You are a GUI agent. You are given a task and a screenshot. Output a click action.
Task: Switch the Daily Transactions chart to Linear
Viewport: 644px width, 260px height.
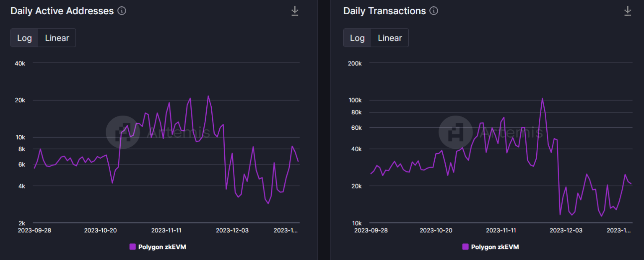pos(390,38)
